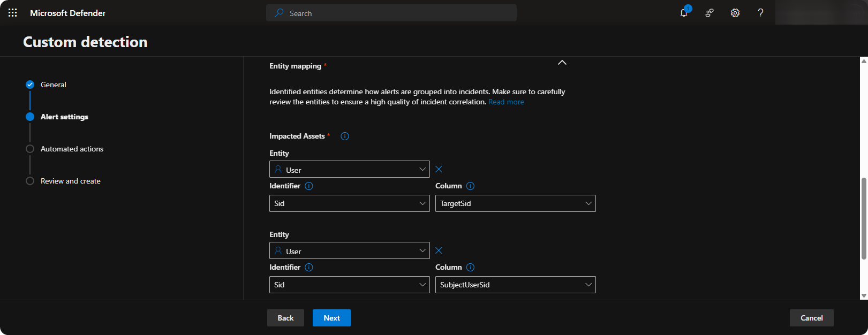Select the Automated actions step
This screenshot has height=335, width=868.
(72, 149)
